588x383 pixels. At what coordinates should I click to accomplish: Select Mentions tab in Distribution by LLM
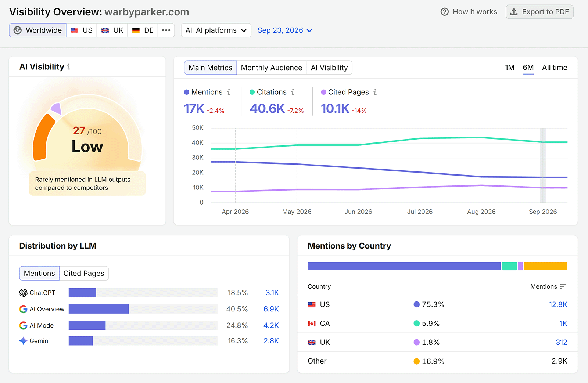coord(39,273)
